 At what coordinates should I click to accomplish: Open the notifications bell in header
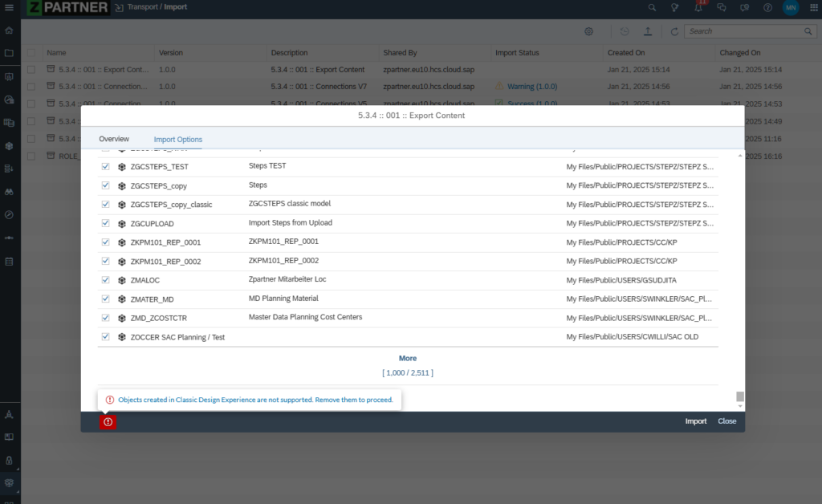(x=698, y=8)
